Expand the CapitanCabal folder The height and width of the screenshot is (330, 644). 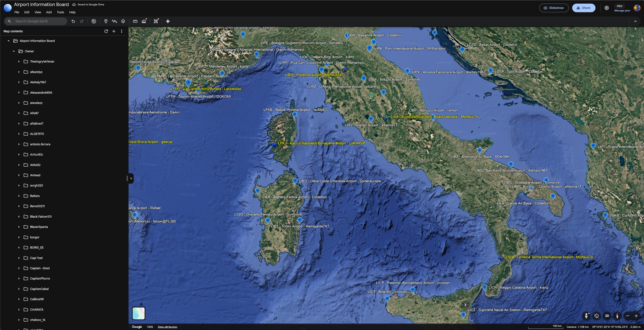[19, 289]
